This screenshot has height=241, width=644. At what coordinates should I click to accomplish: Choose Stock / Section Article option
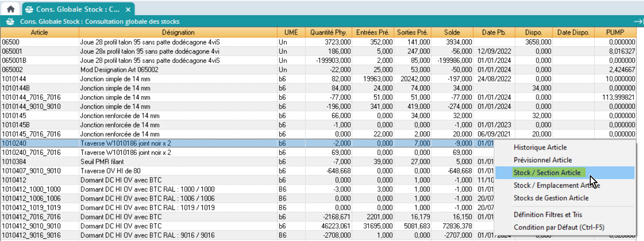(547, 173)
